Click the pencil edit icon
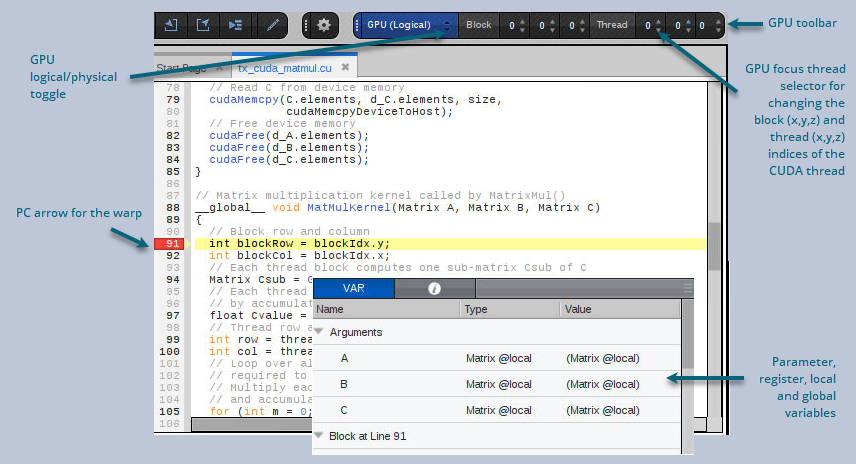 point(271,25)
